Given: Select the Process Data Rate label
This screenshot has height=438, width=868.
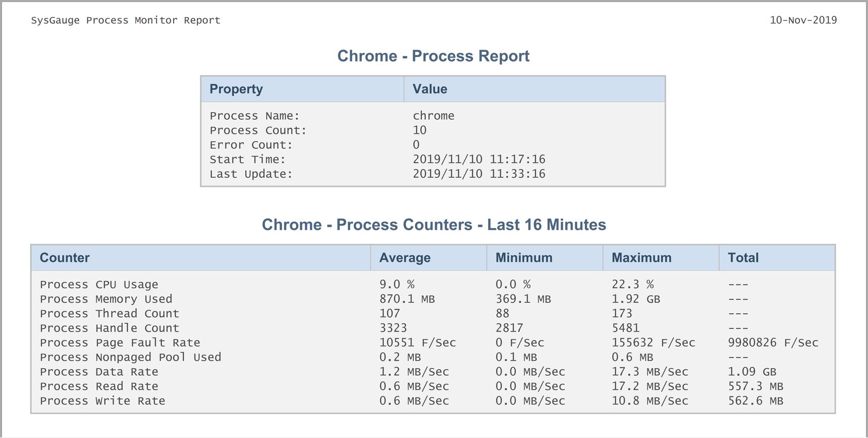Looking at the screenshot, I should coord(99,372).
